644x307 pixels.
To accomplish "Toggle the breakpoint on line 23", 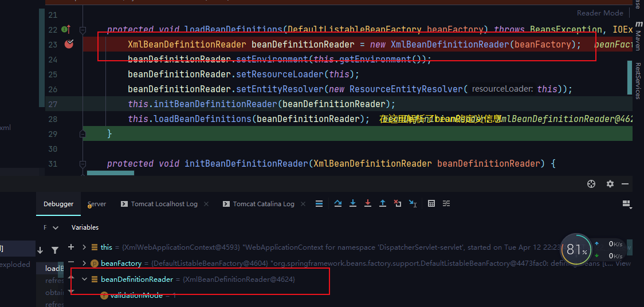I will 69,44.
